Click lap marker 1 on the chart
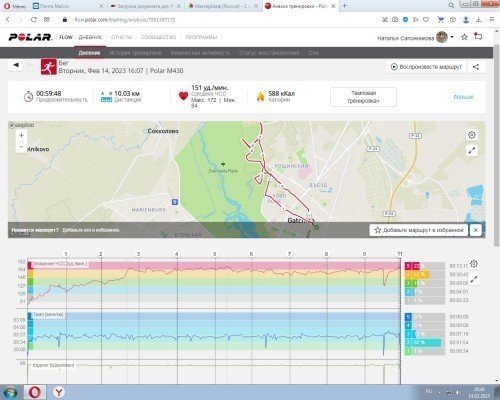This screenshot has width=500, height=400. 66,254
